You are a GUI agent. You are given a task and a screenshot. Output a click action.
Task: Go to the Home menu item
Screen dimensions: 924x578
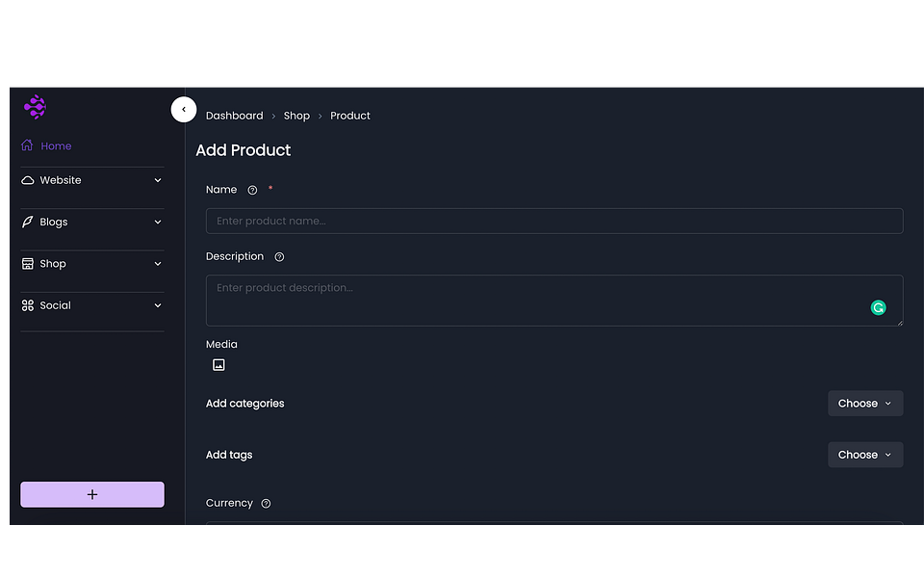pyautogui.click(x=56, y=145)
